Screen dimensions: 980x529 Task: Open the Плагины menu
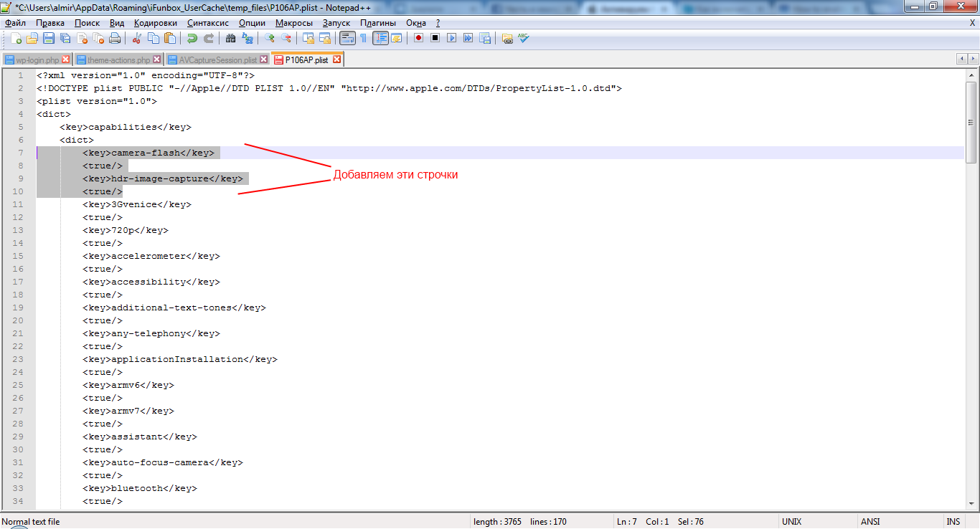pos(377,23)
